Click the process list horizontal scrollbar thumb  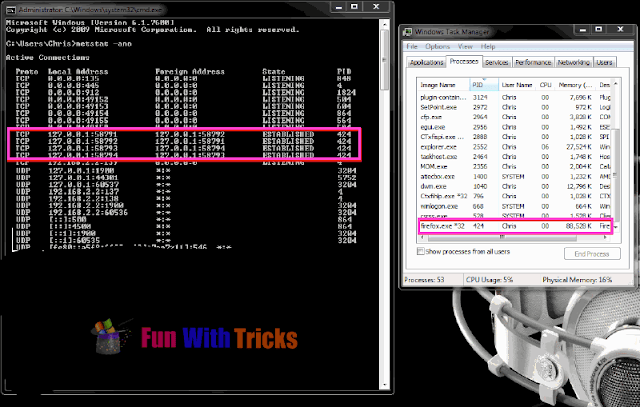pyautogui.click(x=502, y=237)
